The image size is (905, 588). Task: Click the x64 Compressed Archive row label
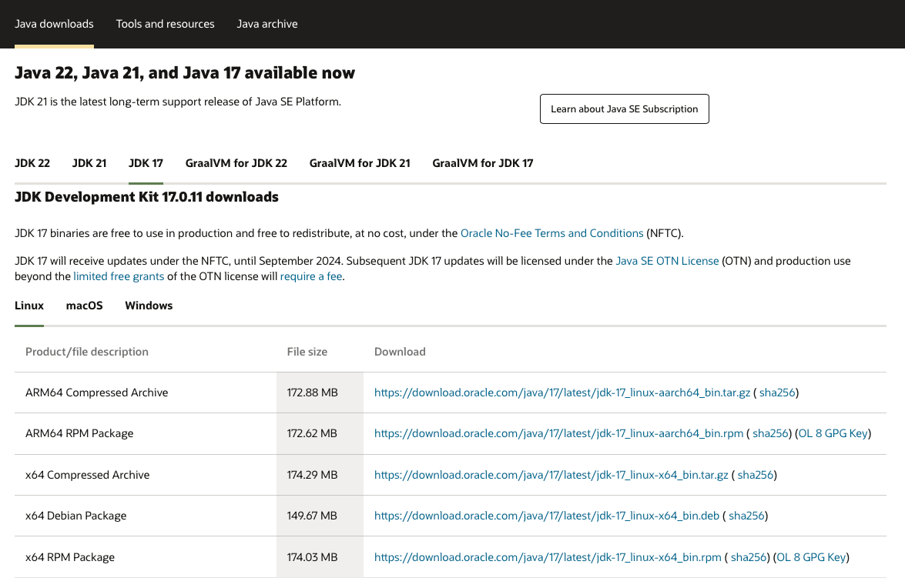point(88,475)
